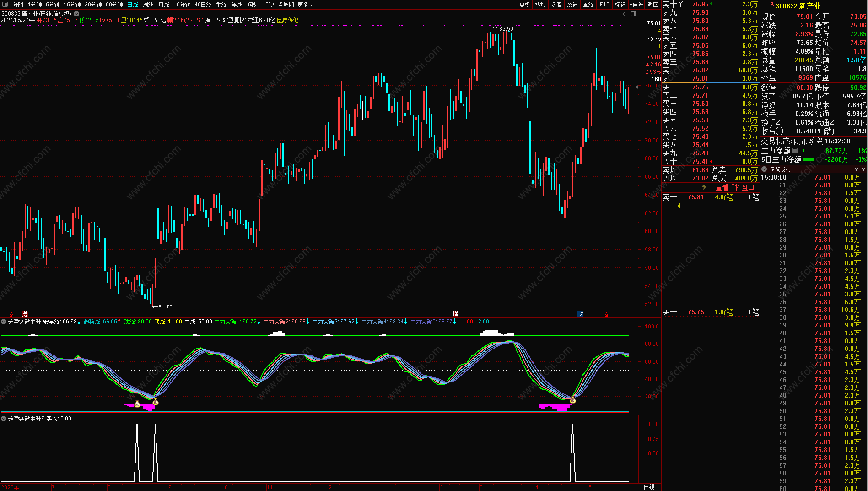The height and width of the screenshot is (491, 868).
Task: Click the 总买 value 409.0万
Action: 746,178
